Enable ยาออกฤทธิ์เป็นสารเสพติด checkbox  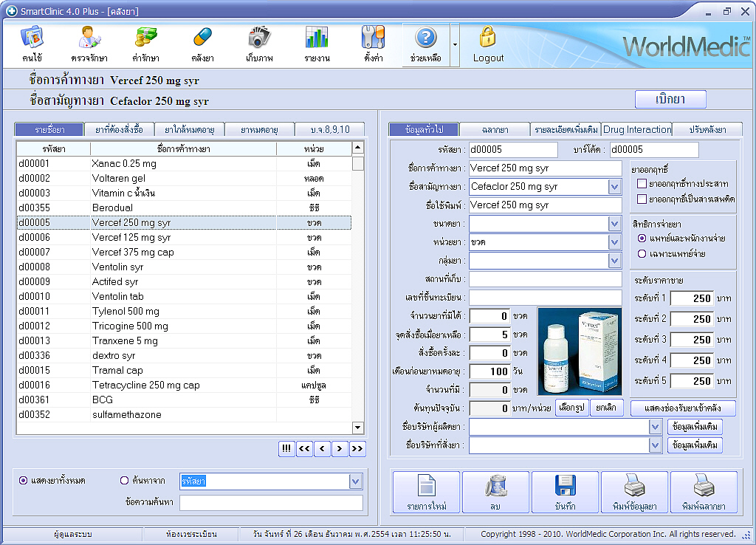642,199
